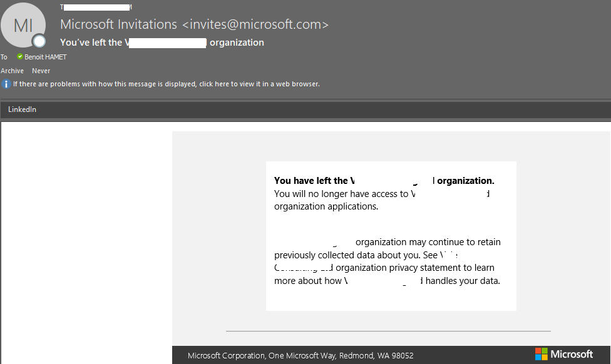
Task: Click the To field label
Action: pyautogui.click(x=4, y=57)
